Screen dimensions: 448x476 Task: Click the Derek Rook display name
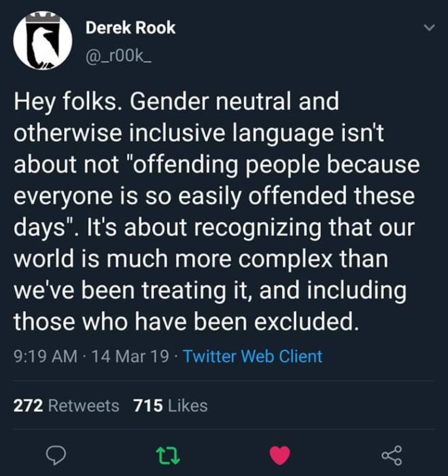click(x=131, y=28)
